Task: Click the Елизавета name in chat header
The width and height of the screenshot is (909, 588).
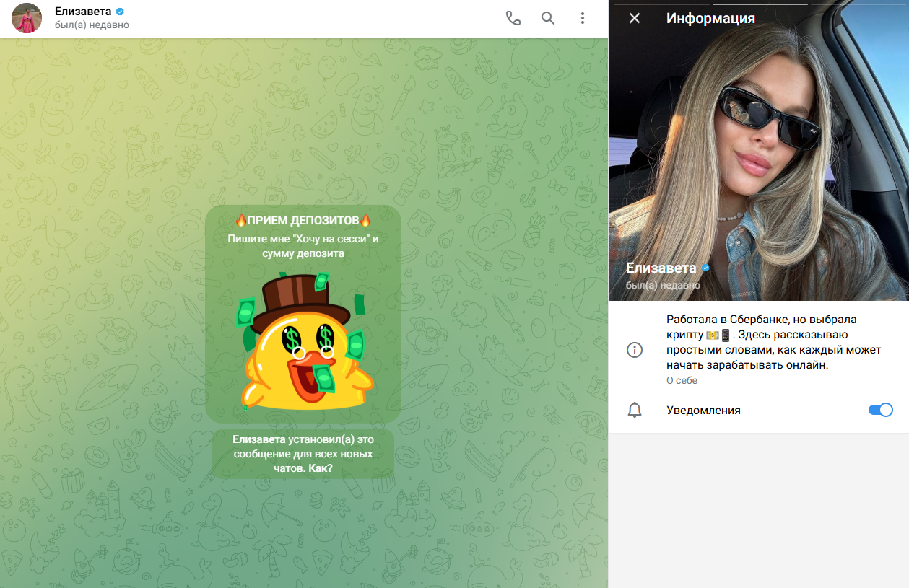Action: click(83, 12)
